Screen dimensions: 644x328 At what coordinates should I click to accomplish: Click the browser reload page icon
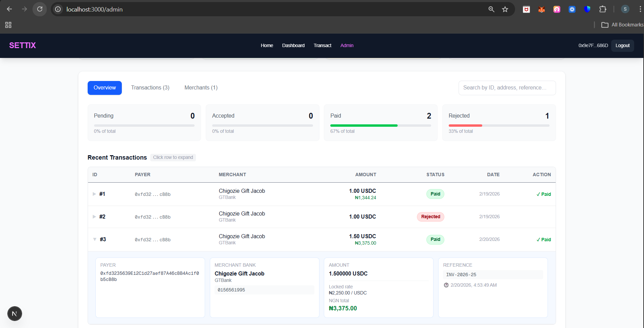[40, 9]
